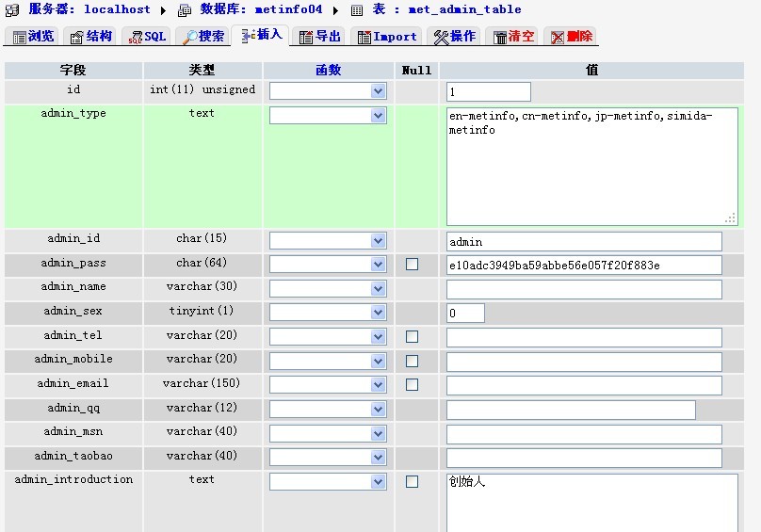Click the 'admin_pass' field name text
The height and width of the screenshot is (532, 761).
click(x=73, y=263)
